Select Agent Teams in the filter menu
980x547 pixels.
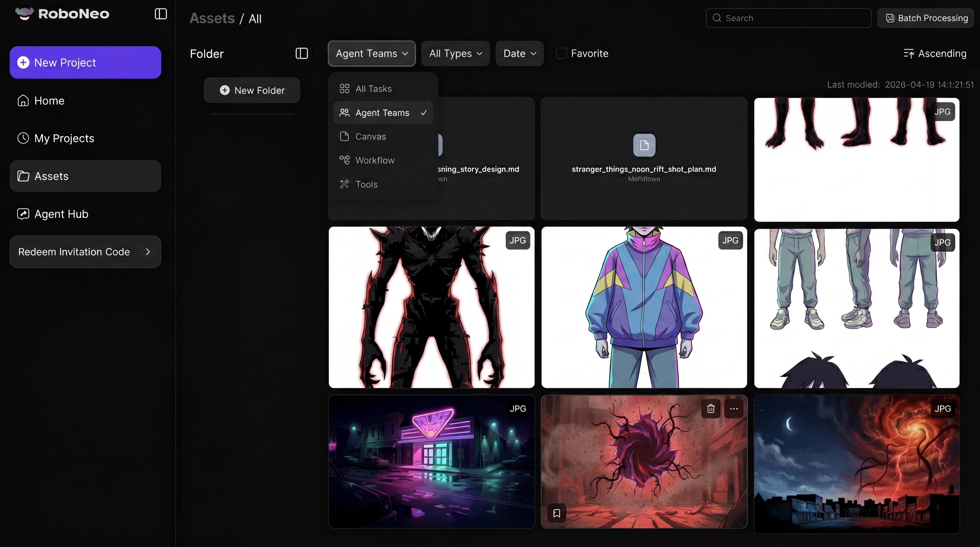[x=382, y=113]
